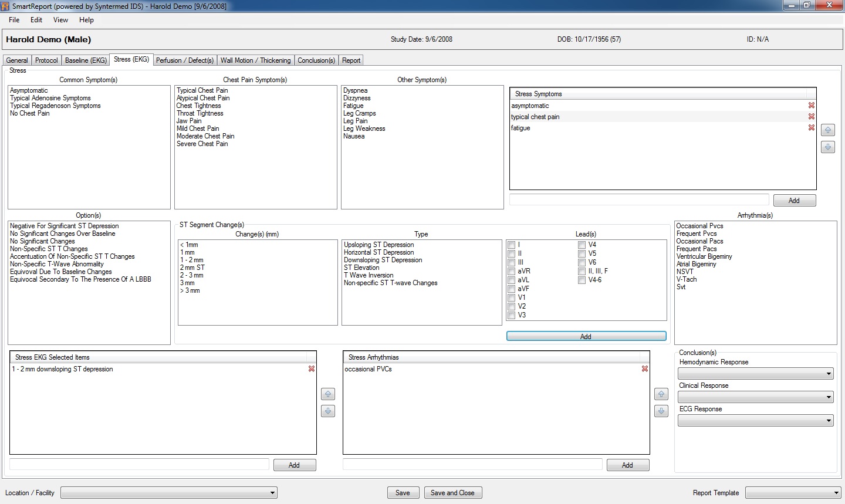
Task: Enable the V4-6 lead checkbox
Action: (582, 280)
